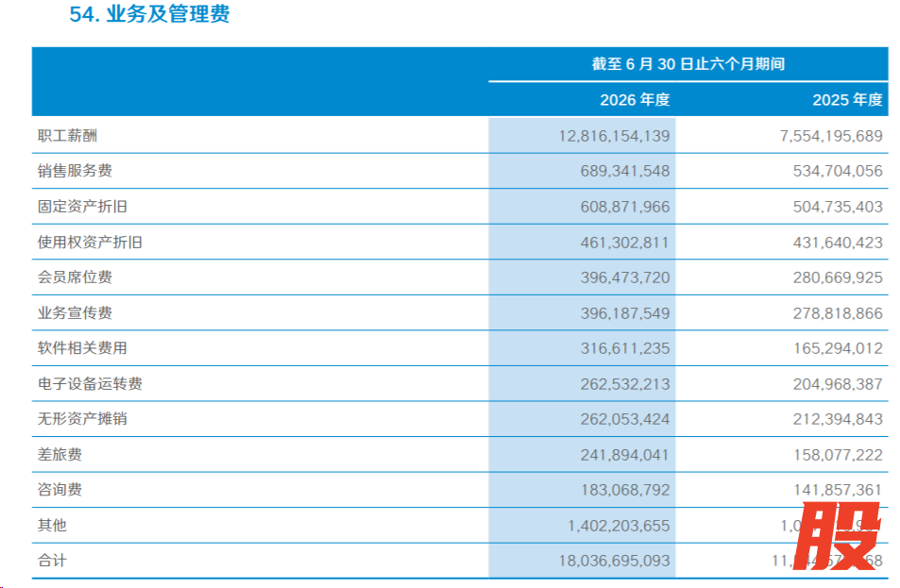Select row label 咨询费
900x588 pixels.
(59, 489)
